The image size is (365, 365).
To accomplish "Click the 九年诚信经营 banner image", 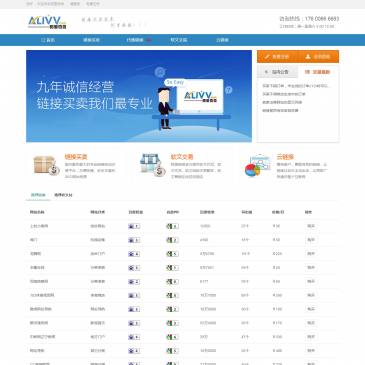I will point(139,96).
